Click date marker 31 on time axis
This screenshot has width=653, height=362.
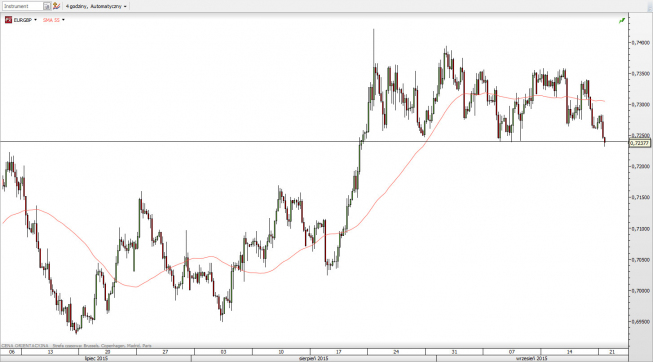pyautogui.click(x=454, y=352)
